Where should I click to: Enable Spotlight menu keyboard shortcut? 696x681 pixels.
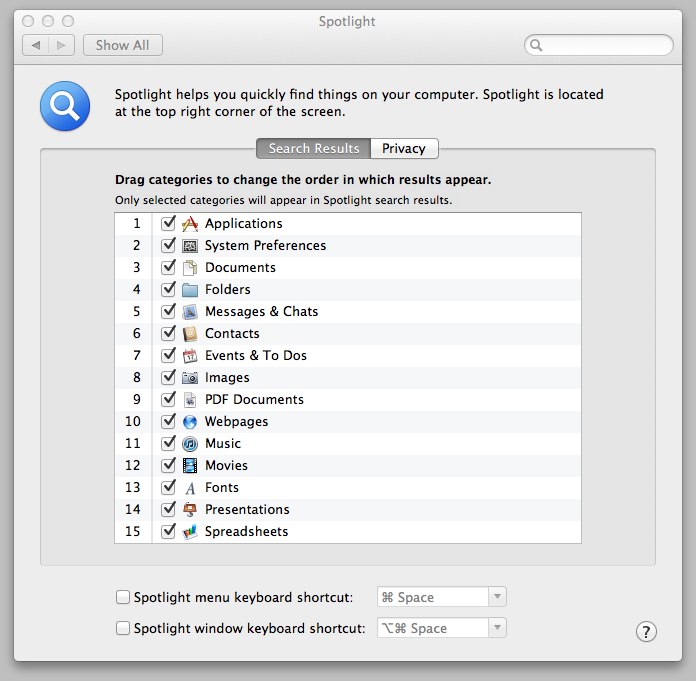coord(123,597)
